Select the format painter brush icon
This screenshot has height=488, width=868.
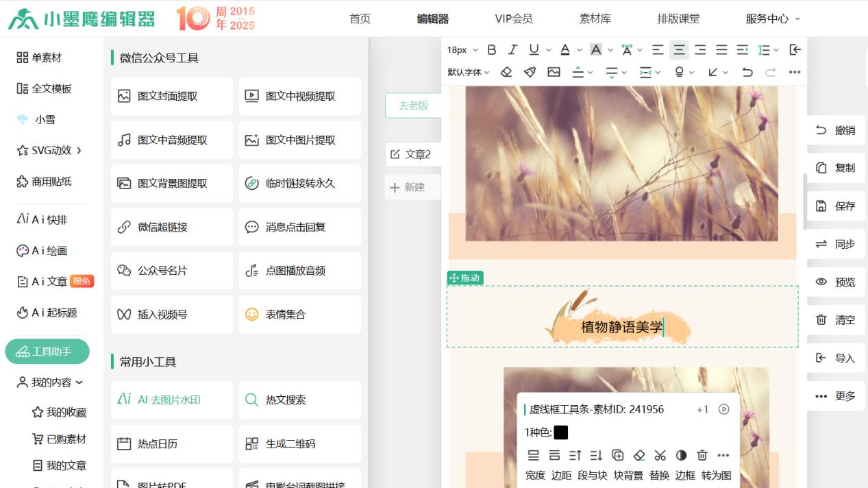tap(530, 71)
